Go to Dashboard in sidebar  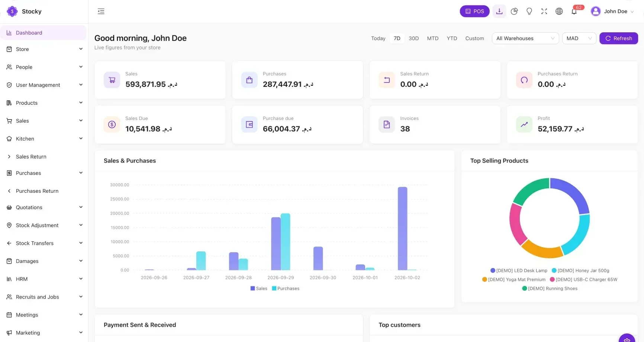(44, 33)
